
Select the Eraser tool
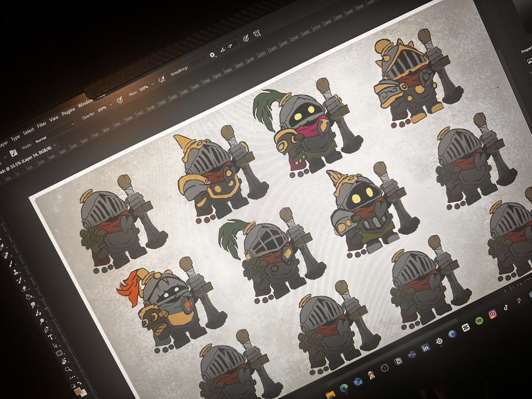click(24, 288)
